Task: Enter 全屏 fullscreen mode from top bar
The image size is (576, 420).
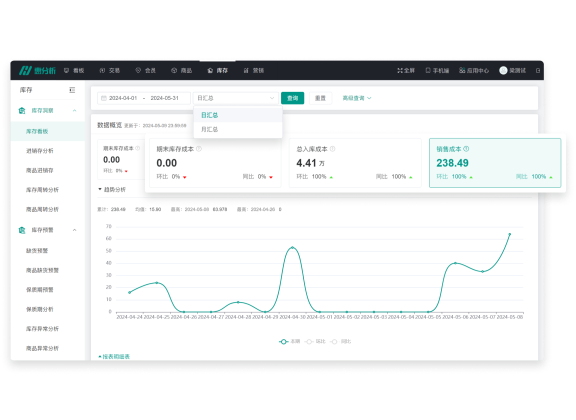Action: (x=406, y=70)
